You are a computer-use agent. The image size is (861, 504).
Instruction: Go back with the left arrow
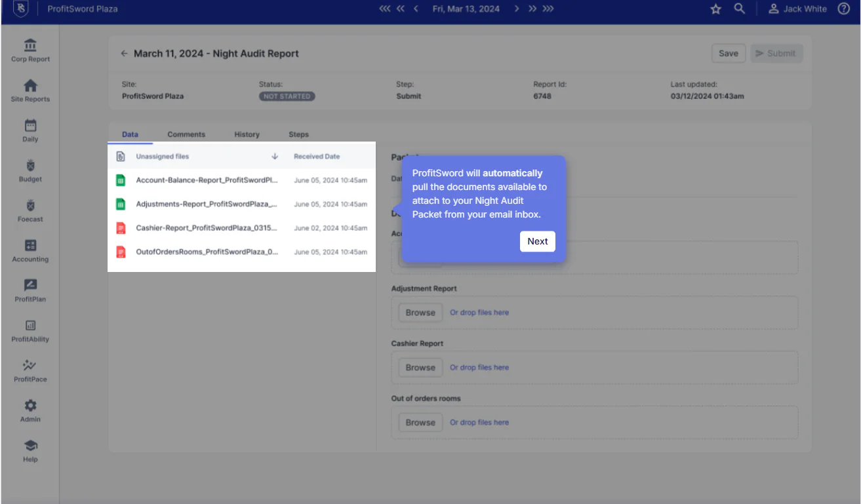(x=125, y=54)
